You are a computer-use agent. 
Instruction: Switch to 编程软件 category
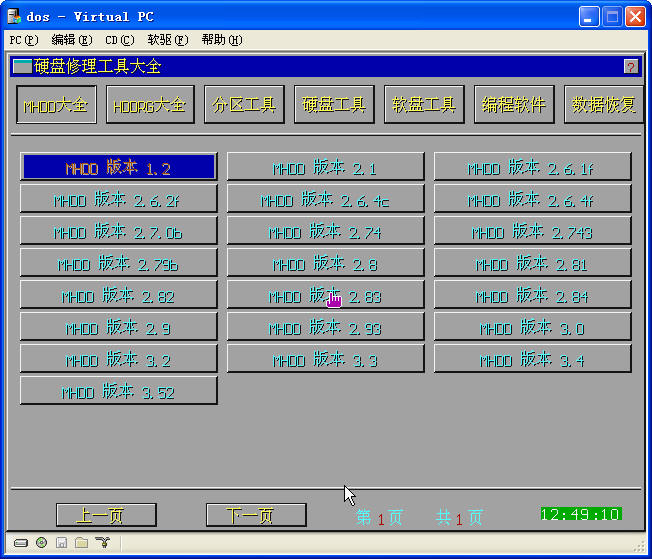pos(514,105)
